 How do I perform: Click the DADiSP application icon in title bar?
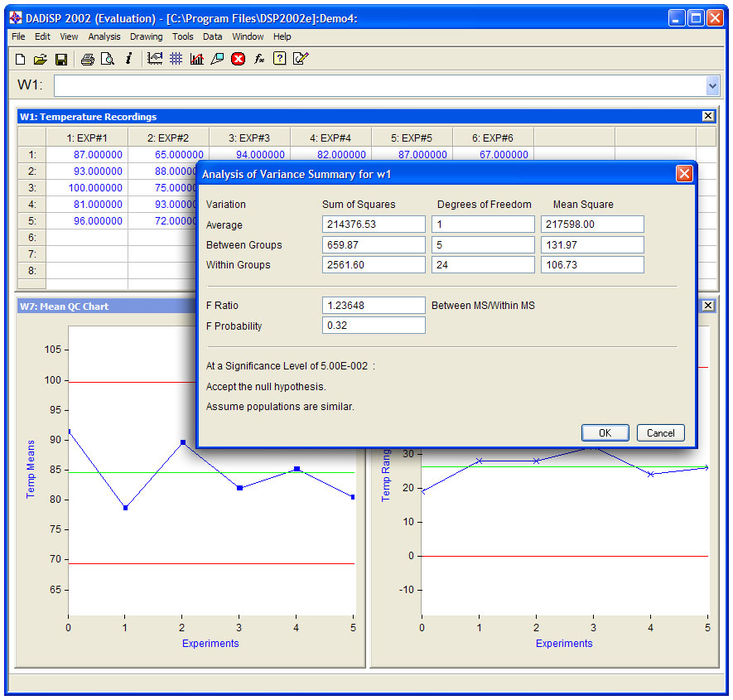pos(16,18)
